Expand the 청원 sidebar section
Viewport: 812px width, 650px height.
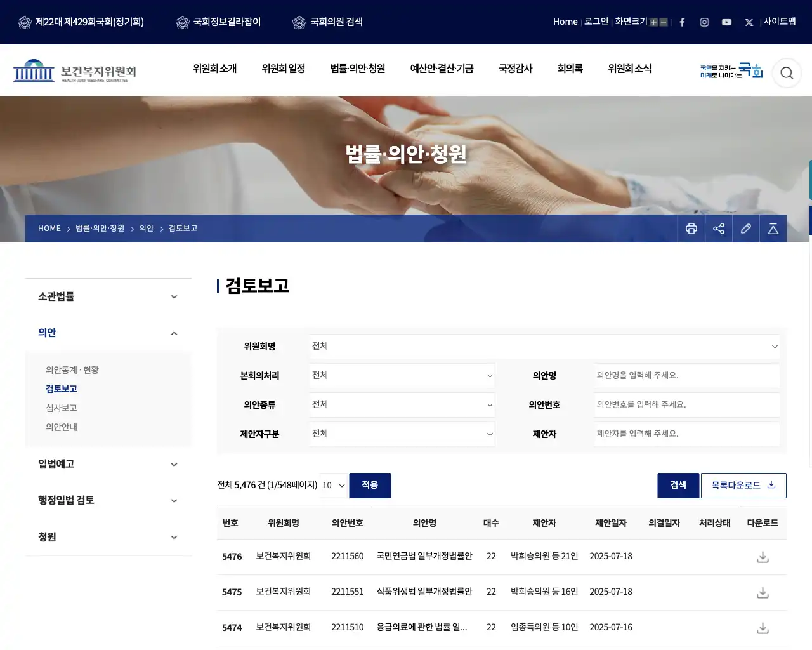click(x=108, y=537)
